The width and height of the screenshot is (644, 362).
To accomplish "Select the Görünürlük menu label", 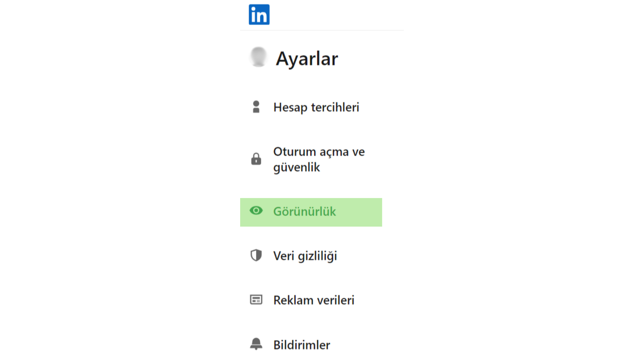I will click(305, 212).
